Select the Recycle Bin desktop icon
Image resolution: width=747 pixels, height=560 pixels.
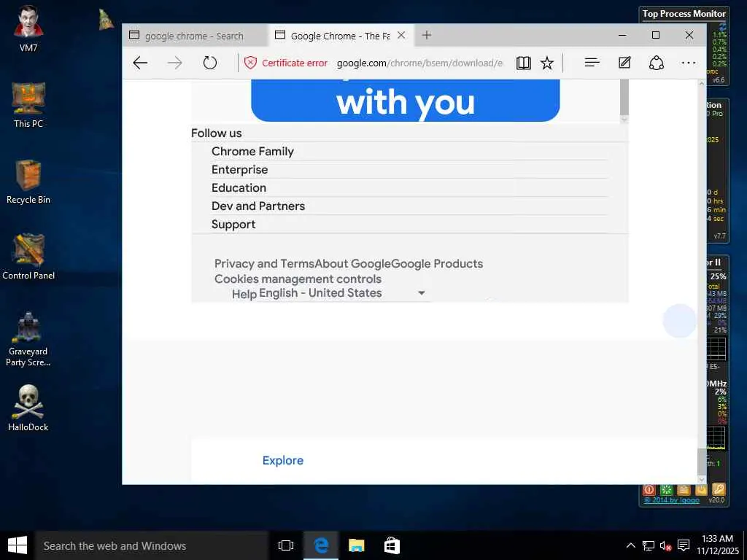point(28,182)
